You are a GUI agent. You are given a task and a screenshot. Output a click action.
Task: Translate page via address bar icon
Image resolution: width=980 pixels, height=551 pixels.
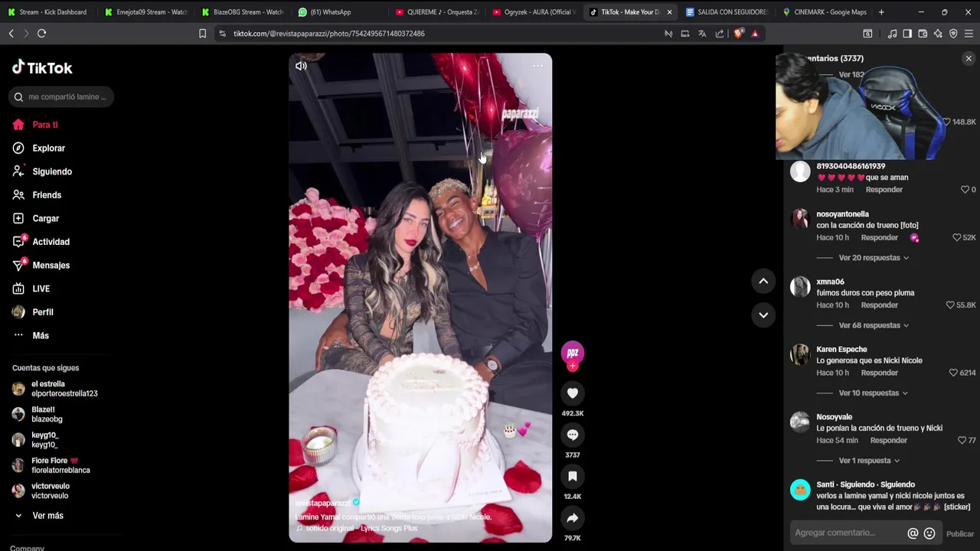pyautogui.click(x=702, y=34)
